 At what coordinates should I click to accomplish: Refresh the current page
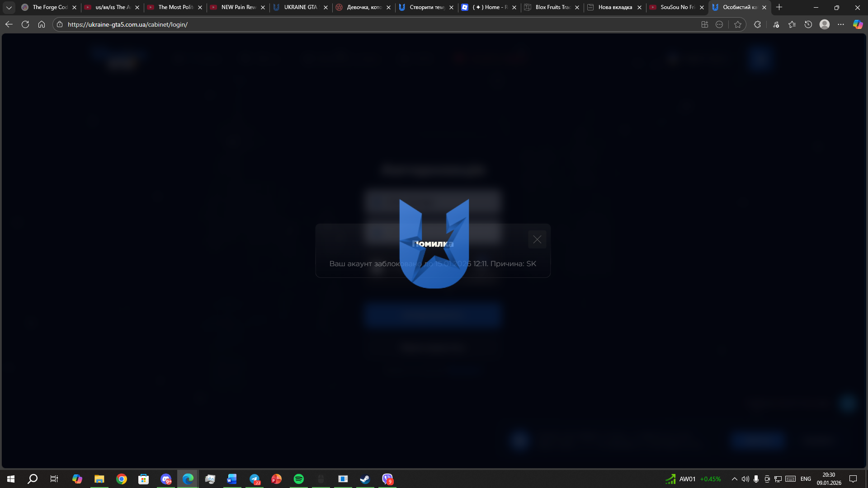pos(25,24)
